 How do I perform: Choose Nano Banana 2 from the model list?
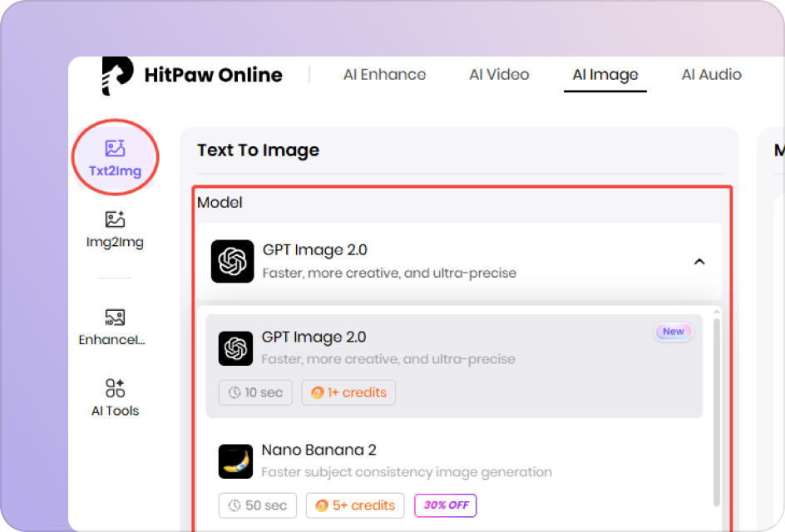[454, 478]
